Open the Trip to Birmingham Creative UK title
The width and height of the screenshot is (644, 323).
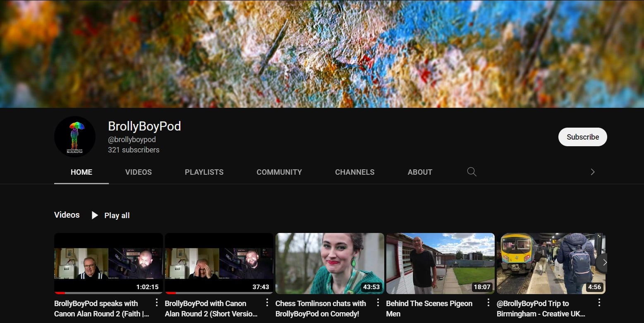tap(541, 309)
